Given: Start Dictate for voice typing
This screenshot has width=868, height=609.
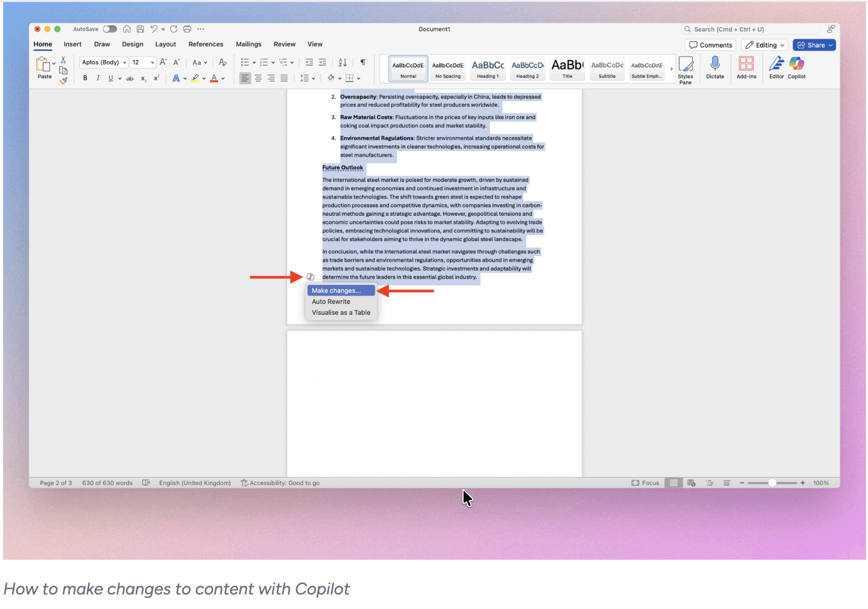Looking at the screenshot, I should 715,68.
